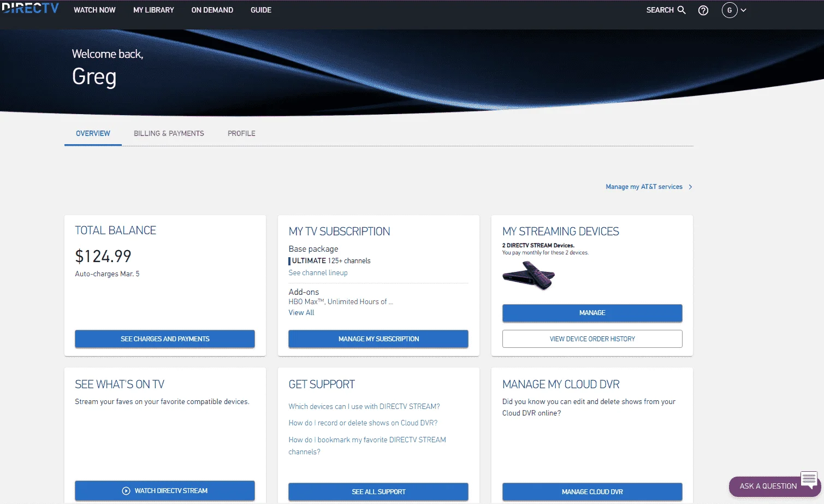The image size is (824, 504).
Task: Switch to the Profile tab
Action: 241,133
